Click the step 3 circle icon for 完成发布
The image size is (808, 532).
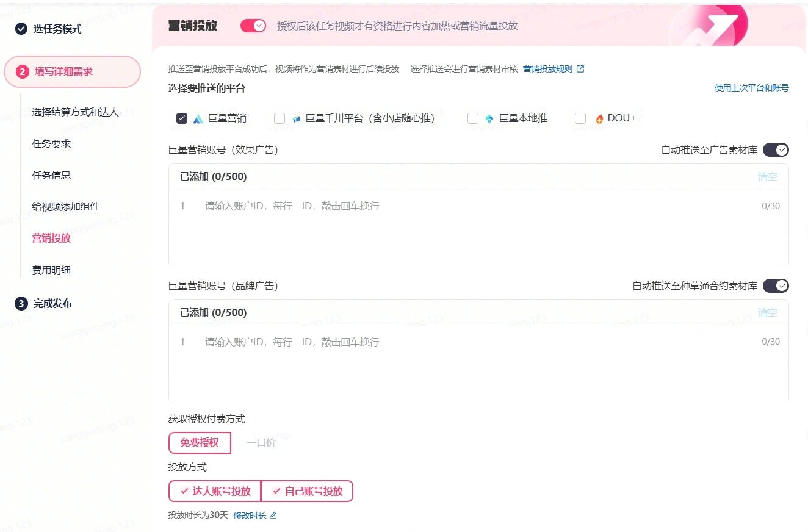tap(21, 303)
